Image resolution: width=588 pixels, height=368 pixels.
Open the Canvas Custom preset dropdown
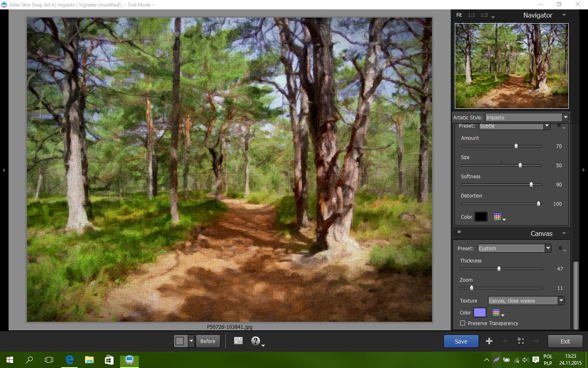tap(514, 248)
